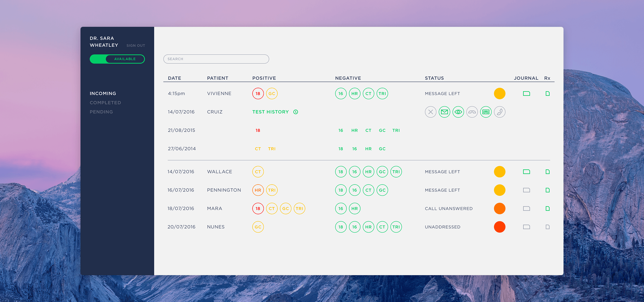The width and height of the screenshot is (644, 302).
Task: Click the hang-up phone icon in Cruiz row
Action: point(472,112)
